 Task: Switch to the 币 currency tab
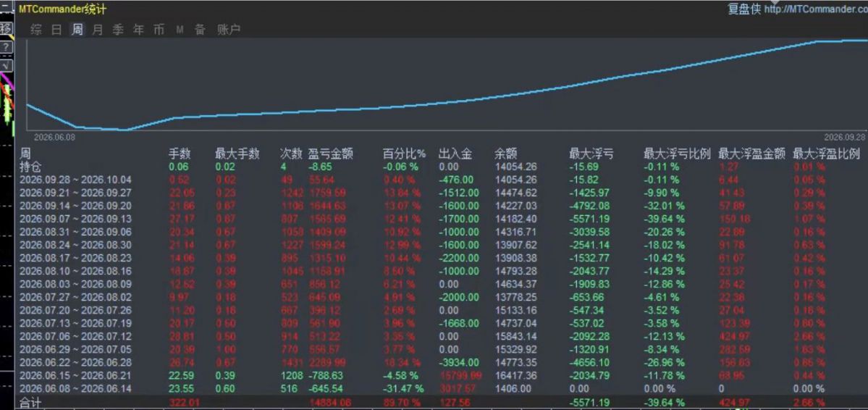coord(159,30)
